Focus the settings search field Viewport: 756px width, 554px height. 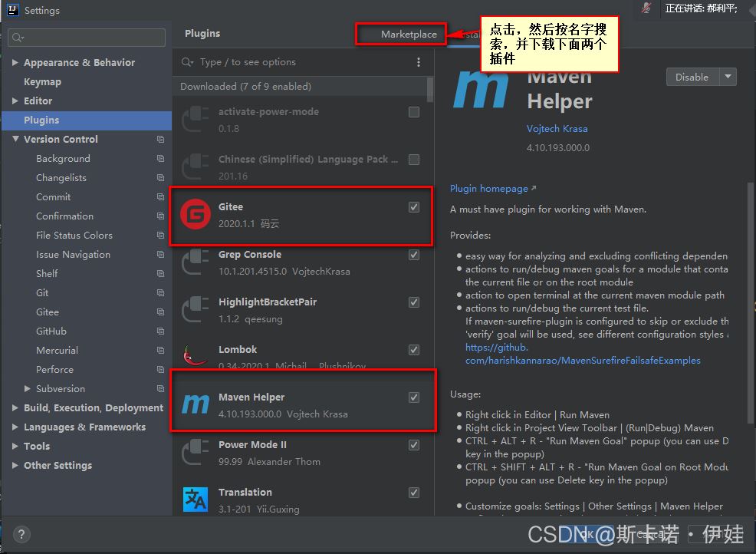click(x=87, y=38)
